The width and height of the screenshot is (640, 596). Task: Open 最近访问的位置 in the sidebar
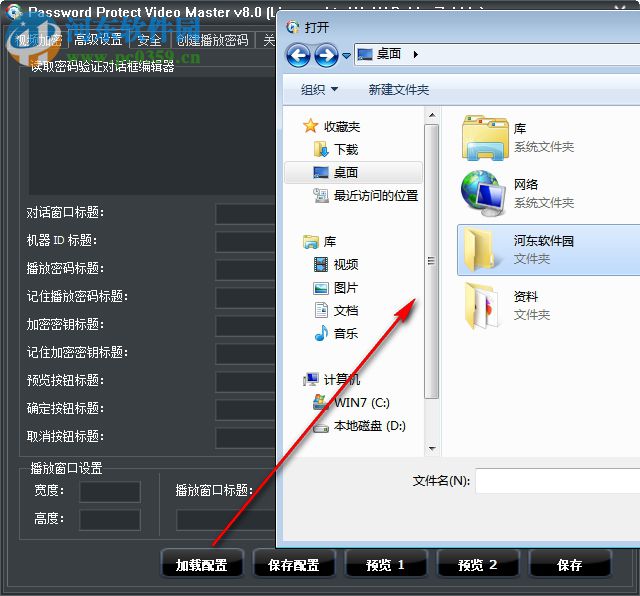(366, 196)
